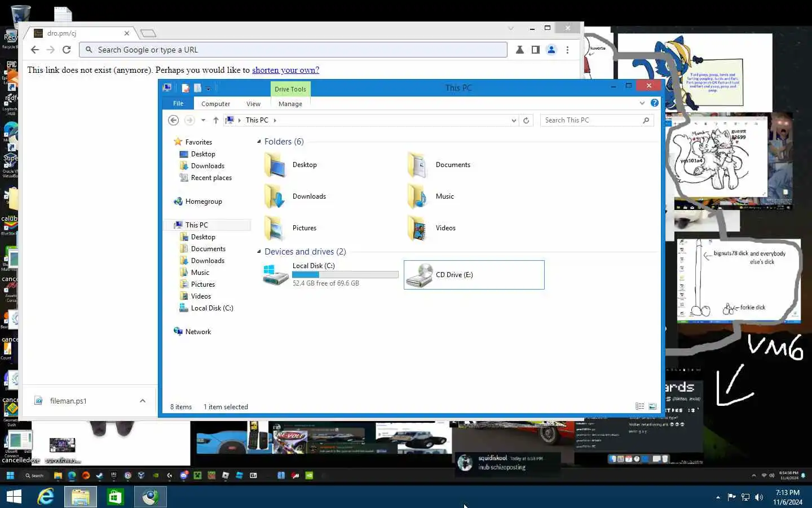This screenshot has width=812, height=508.
Task: Open Windows Store from the taskbar
Action: pos(115,497)
